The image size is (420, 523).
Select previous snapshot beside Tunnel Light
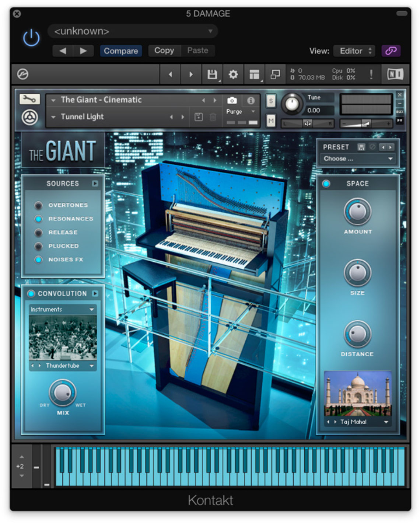[x=171, y=117]
